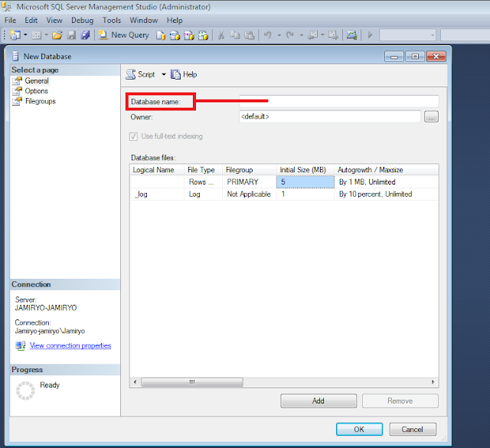
Task: Click the Paste clipboard icon
Action: [x=249, y=35]
